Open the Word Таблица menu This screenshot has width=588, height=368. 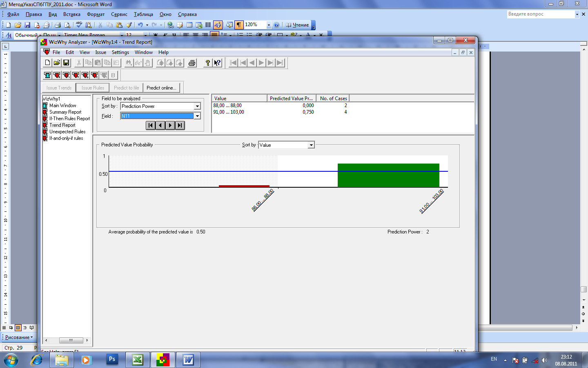[x=143, y=14]
